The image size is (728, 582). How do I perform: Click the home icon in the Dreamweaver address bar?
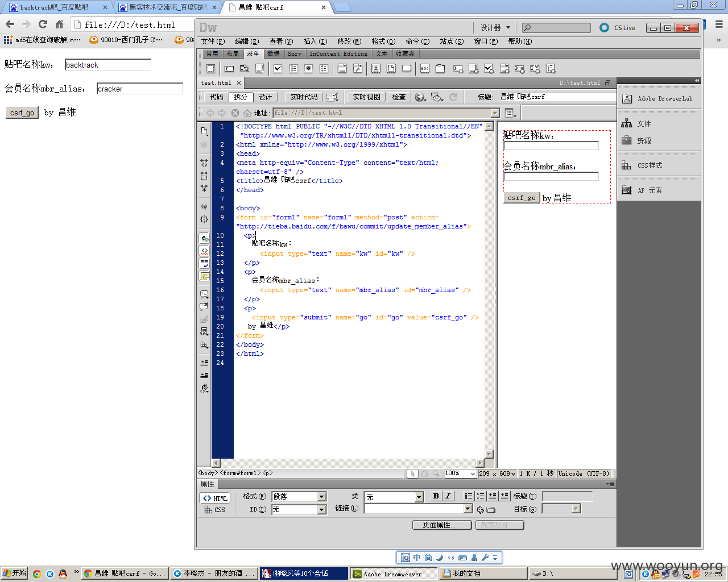(247, 113)
